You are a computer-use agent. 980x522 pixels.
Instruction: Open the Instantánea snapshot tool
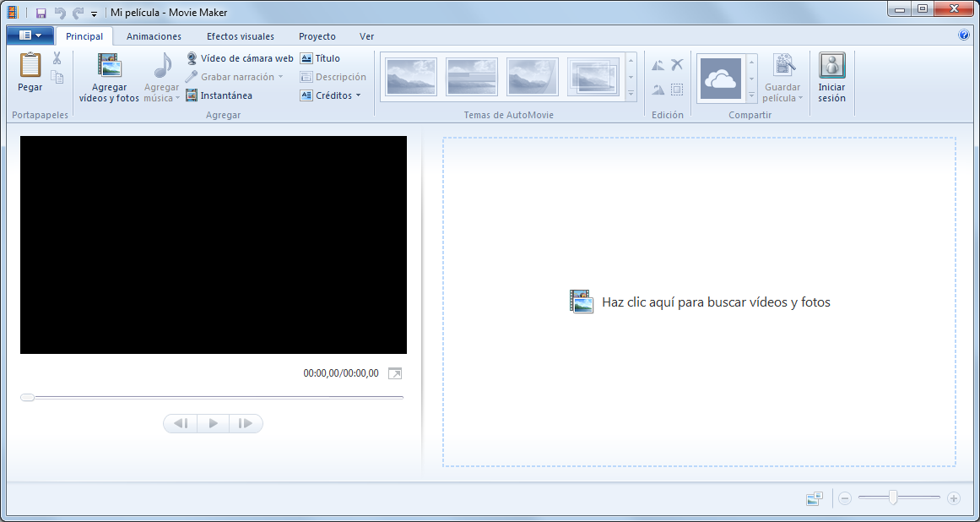coord(223,95)
